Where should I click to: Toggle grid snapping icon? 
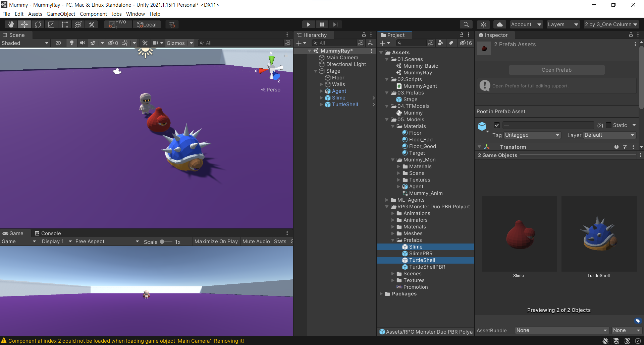[x=172, y=24]
